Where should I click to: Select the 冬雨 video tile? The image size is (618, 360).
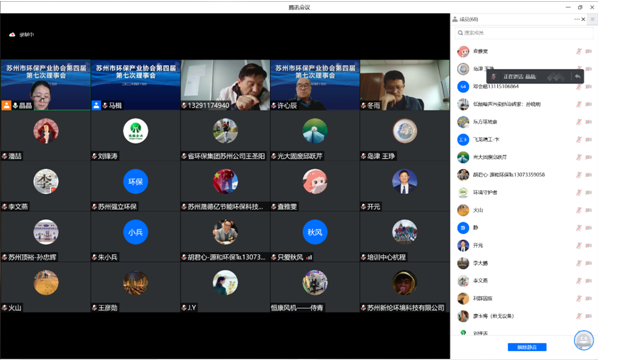coord(405,85)
